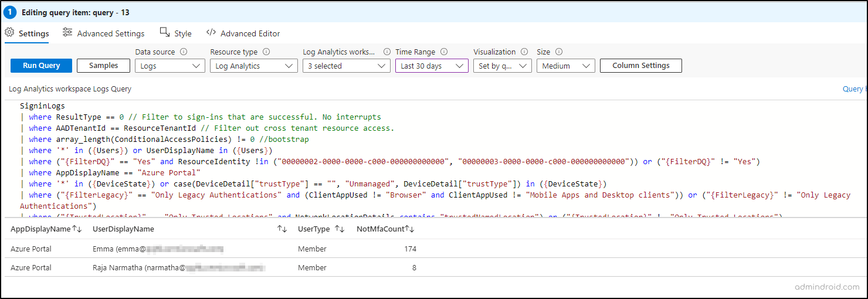Open the Query help link
This screenshot has width=868, height=299.
click(855, 89)
